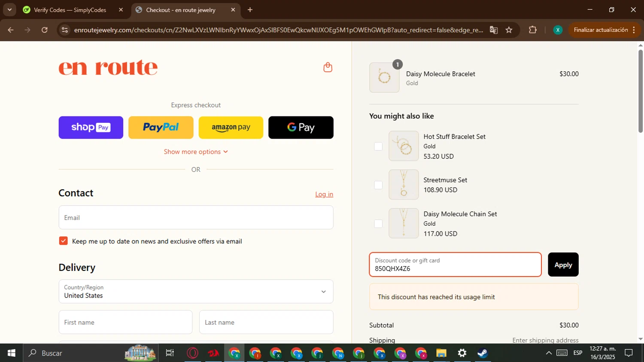Open the red dragon app in taskbar
Image resolution: width=644 pixels, height=362 pixels.
click(213, 353)
